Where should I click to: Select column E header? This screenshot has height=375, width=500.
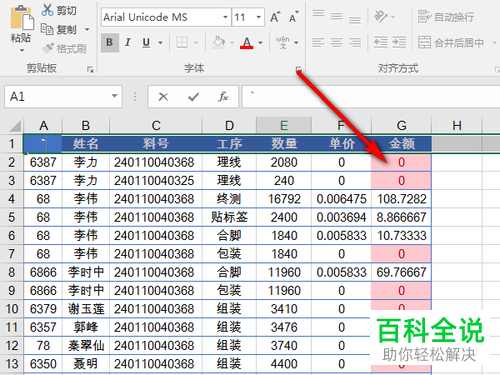click(x=284, y=126)
